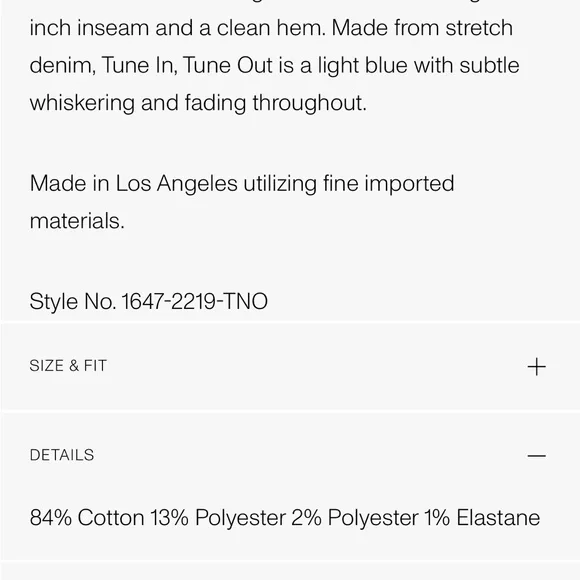Select the 1647-2219-TNO style code

pyautogui.click(x=195, y=301)
